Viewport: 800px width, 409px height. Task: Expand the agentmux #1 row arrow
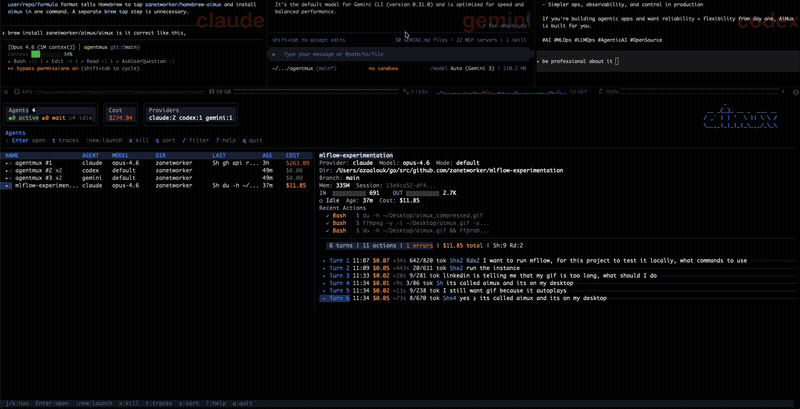tap(7, 163)
